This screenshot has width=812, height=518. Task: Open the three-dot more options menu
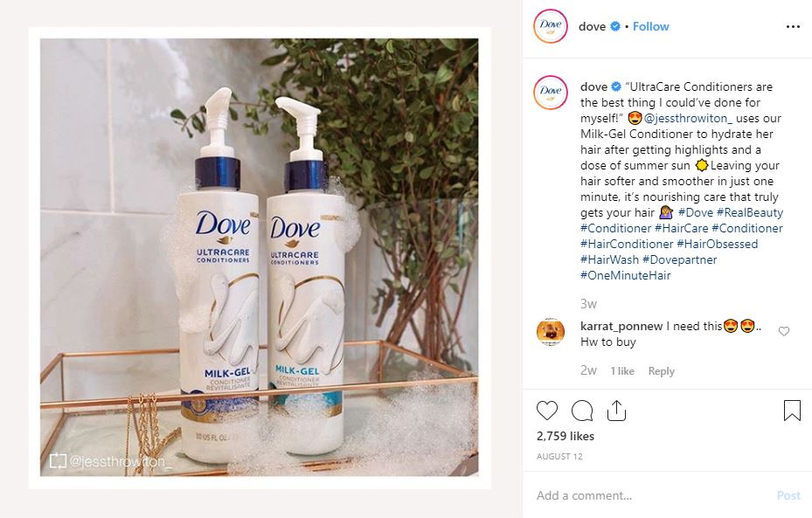pyautogui.click(x=793, y=26)
